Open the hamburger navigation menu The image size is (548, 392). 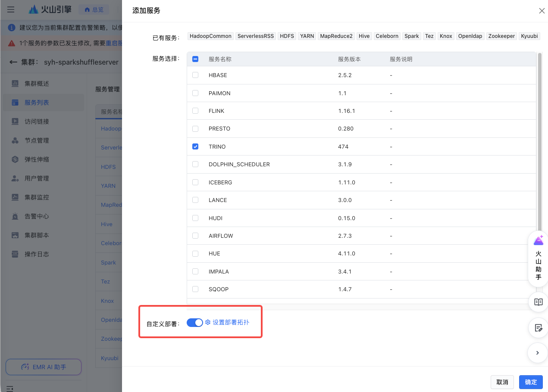tap(11, 9)
